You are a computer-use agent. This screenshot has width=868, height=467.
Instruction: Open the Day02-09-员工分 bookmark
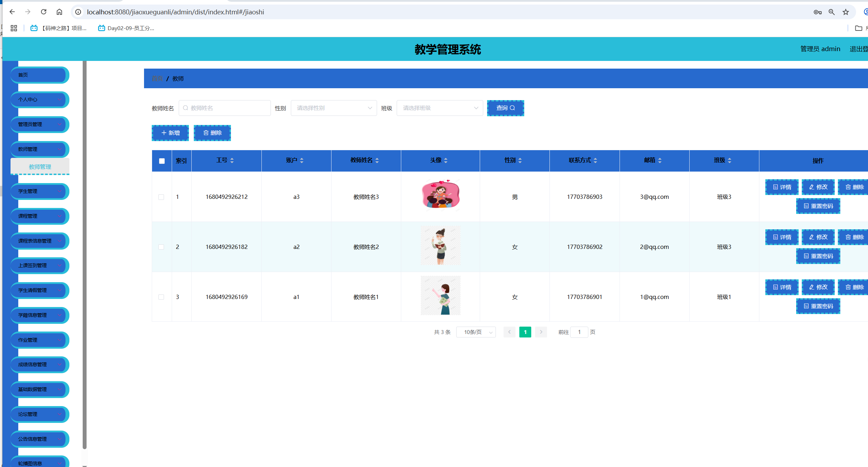(126, 28)
